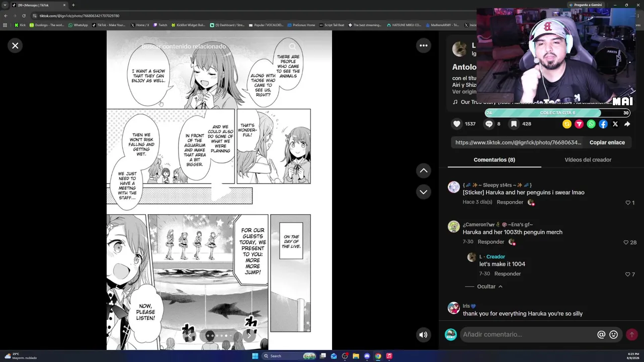Focus the Añadir comentario input field
Screen dimensions: 644x362
coord(528,334)
